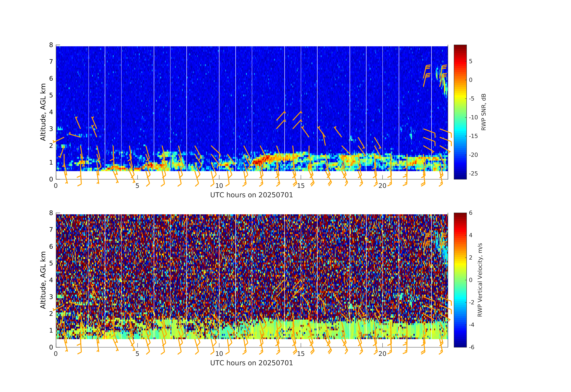This screenshot has height=392, width=571.
Task: Click the 5 tick on SNR colorbar
Action: pyautogui.click(x=471, y=61)
